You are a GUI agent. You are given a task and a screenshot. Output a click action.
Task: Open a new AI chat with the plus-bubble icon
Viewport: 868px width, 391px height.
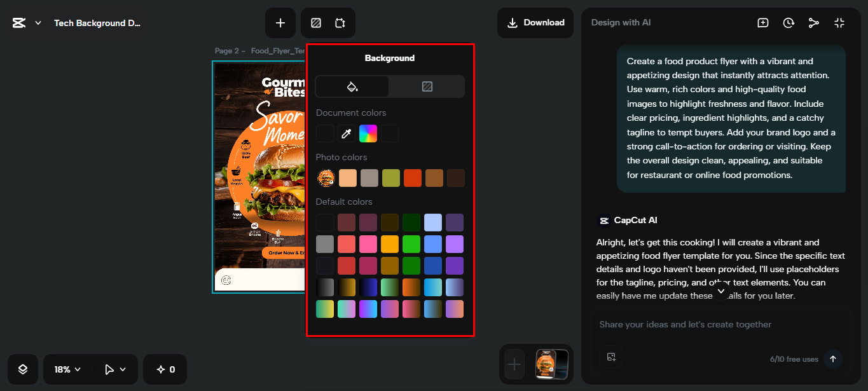click(x=762, y=22)
